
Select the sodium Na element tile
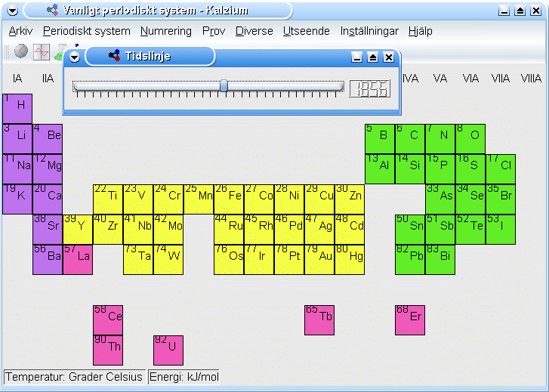pyautogui.click(x=17, y=169)
